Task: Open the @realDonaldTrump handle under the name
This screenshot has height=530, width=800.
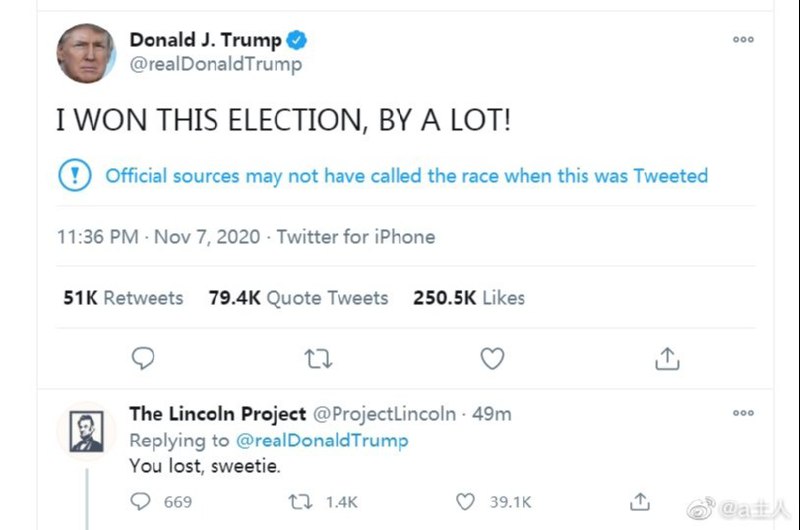Action: (x=215, y=64)
